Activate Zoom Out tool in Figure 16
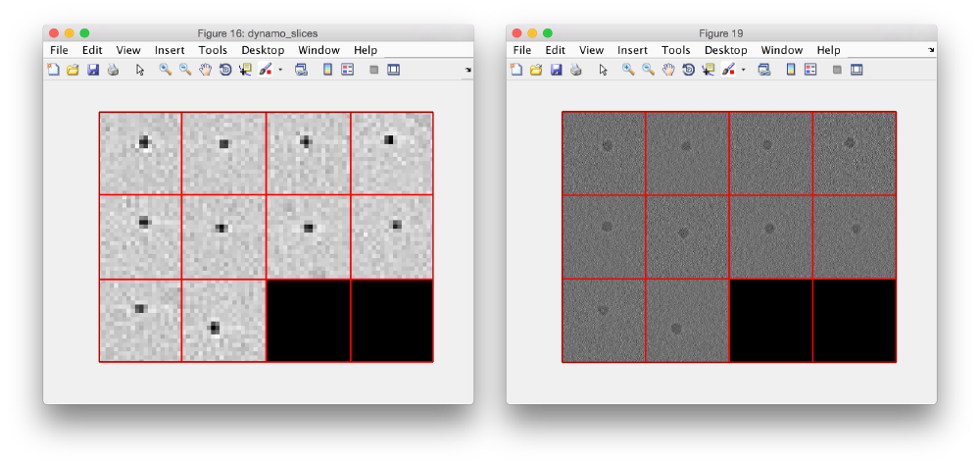The height and width of the screenshot is (466, 980). coord(185,70)
